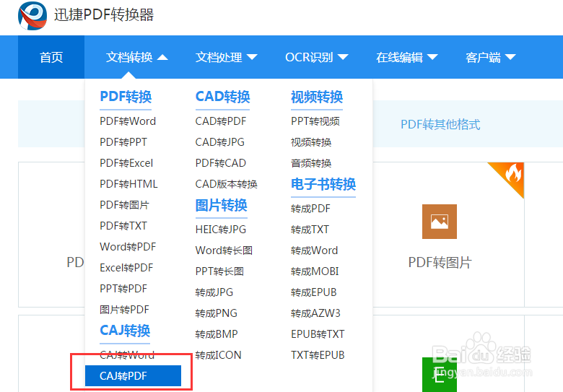Image resolution: width=563 pixels, height=392 pixels.
Task: Open 音频转换 option
Action: [x=311, y=163]
